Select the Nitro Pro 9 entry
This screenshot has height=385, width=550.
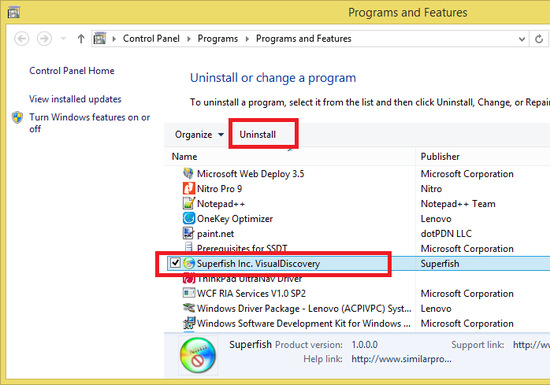click(220, 189)
